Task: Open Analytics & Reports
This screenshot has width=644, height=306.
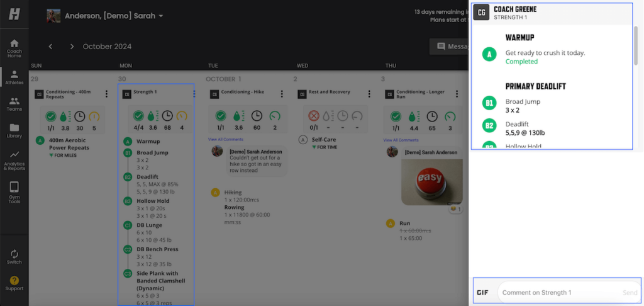Action: 14,161
